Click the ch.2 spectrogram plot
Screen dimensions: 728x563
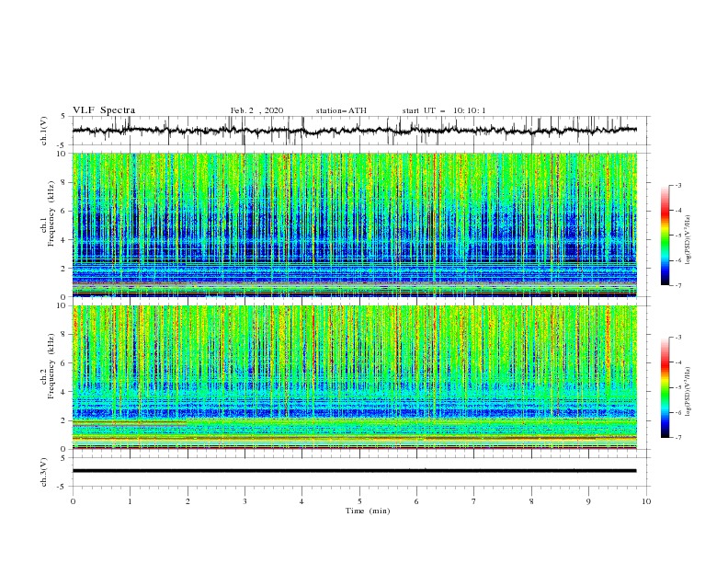[355, 377]
